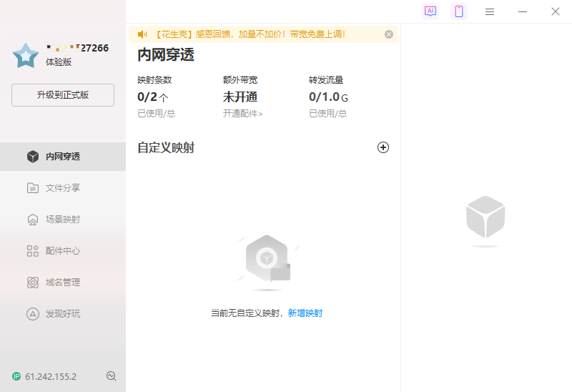The width and height of the screenshot is (572, 392).
Task: Open 配件中心 from the sidebar
Action: click(62, 251)
